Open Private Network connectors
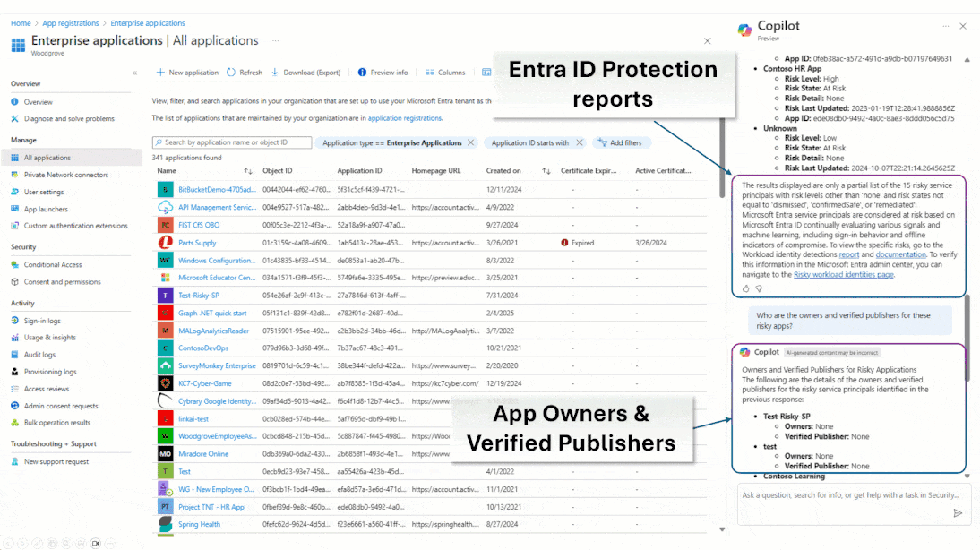This screenshot has height=550, width=980. [65, 175]
